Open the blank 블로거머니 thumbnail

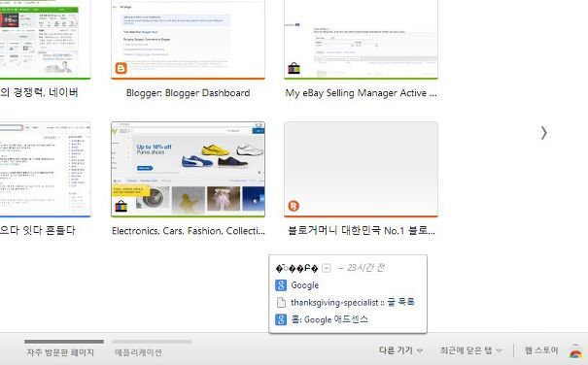[361, 169]
